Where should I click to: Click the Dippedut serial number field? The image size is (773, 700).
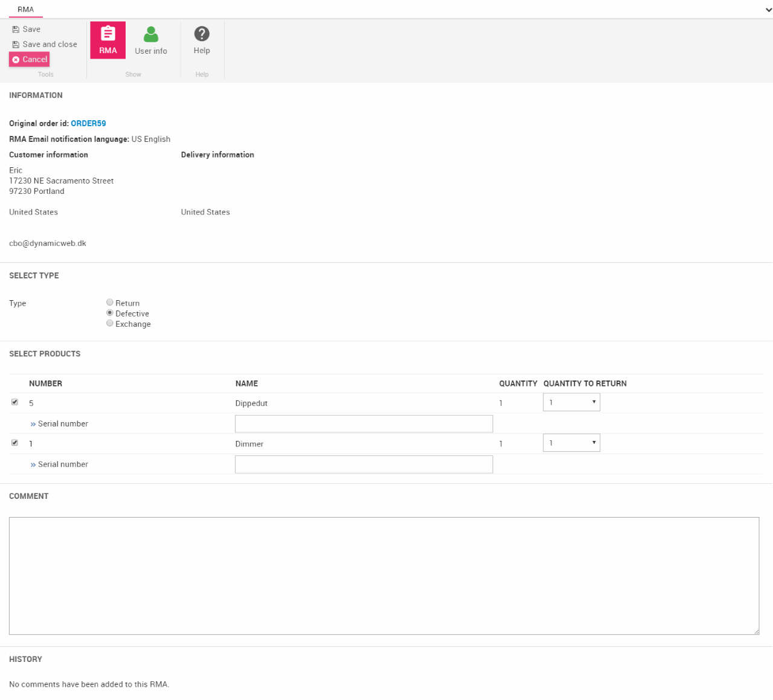tap(364, 423)
